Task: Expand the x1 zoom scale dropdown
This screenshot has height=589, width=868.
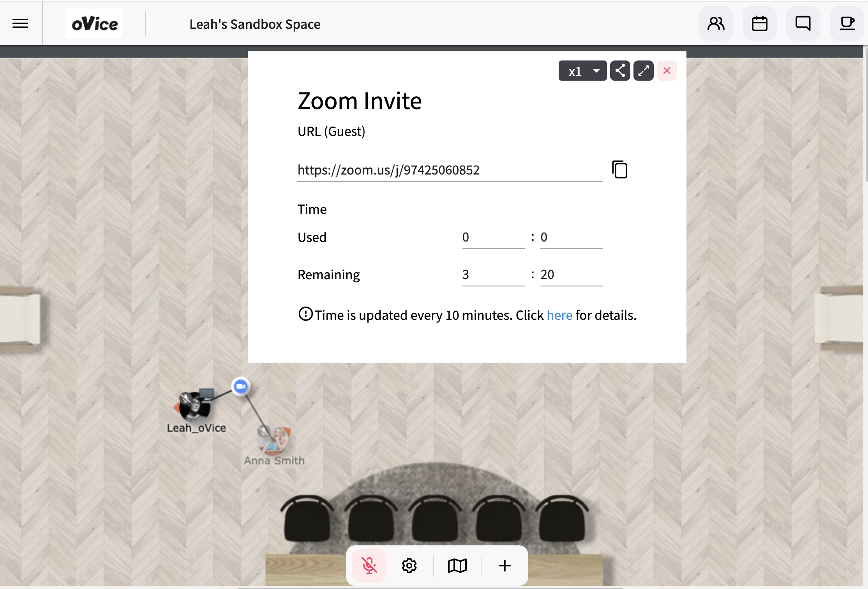Action: tap(582, 71)
